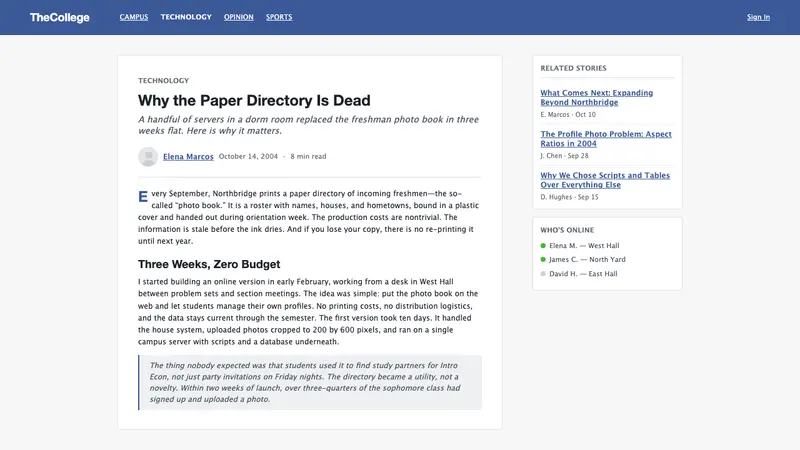Click 'October 14, 2004' publish date
Viewport: 800px width, 450px height.
248,157
